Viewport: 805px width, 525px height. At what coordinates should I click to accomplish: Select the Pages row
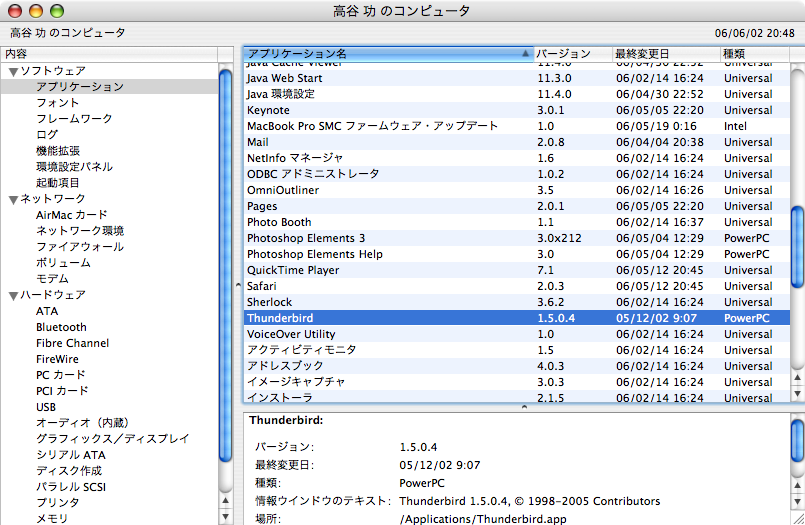516,206
